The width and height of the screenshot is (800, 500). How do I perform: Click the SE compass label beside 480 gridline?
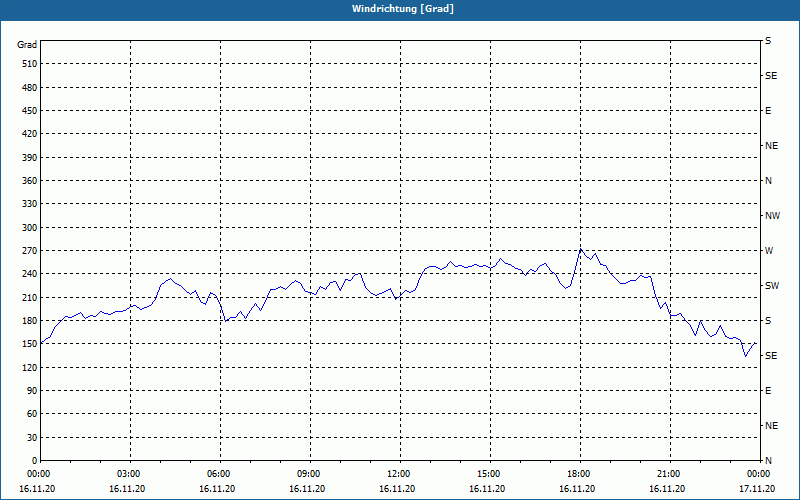coord(771,76)
